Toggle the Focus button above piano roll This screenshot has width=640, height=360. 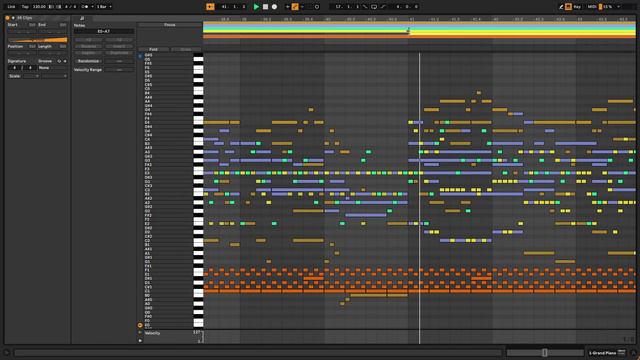coord(170,25)
